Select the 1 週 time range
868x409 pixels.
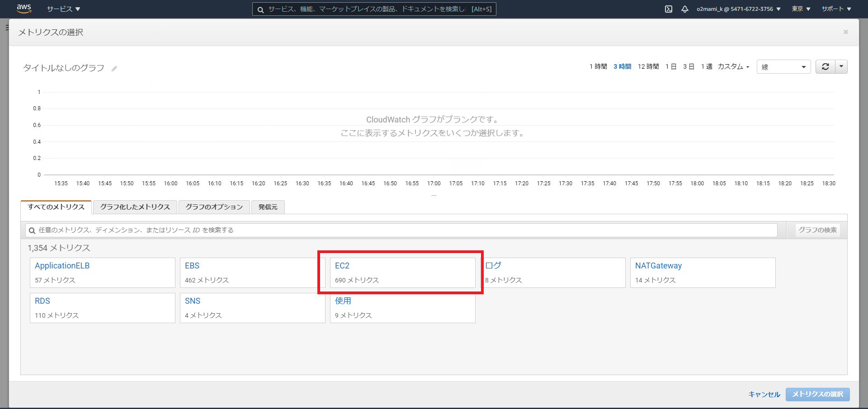707,67
